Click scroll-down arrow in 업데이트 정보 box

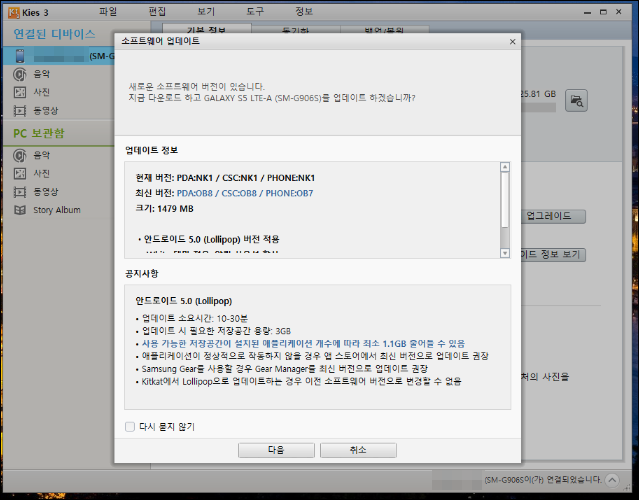[x=505, y=253]
